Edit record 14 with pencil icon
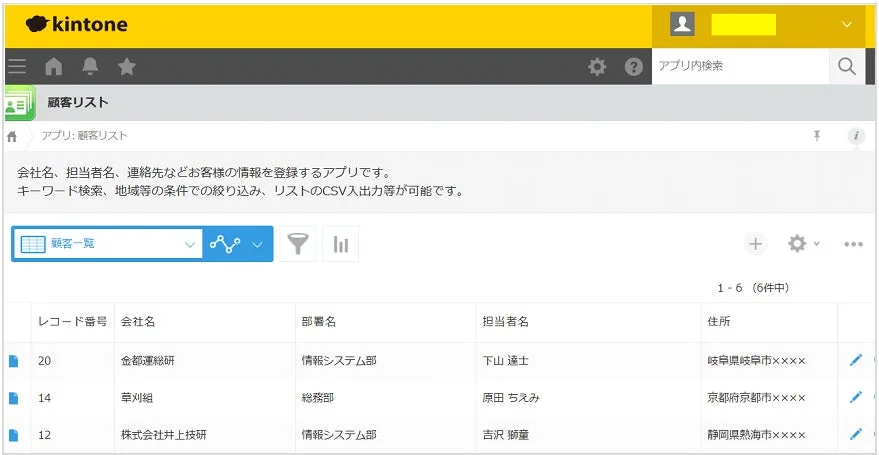 tap(855, 397)
